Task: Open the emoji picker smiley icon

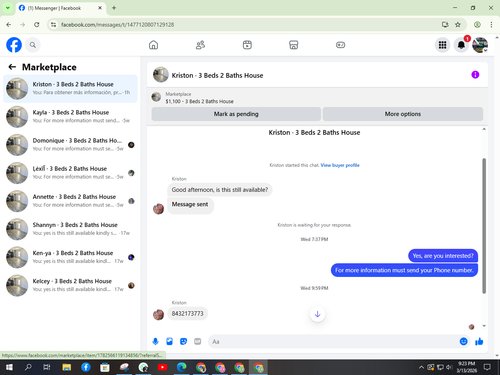Action: [x=463, y=341]
